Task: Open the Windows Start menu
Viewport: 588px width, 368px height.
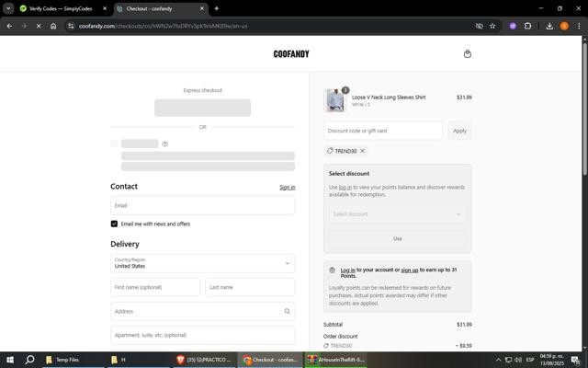Action: pyautogui.click(x=10, y=360)
